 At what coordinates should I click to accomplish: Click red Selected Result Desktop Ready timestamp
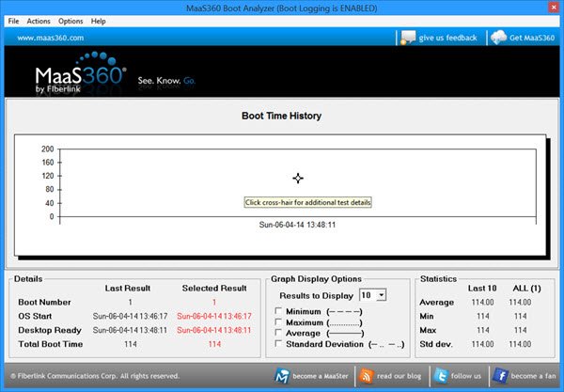[x=214, y=330]
